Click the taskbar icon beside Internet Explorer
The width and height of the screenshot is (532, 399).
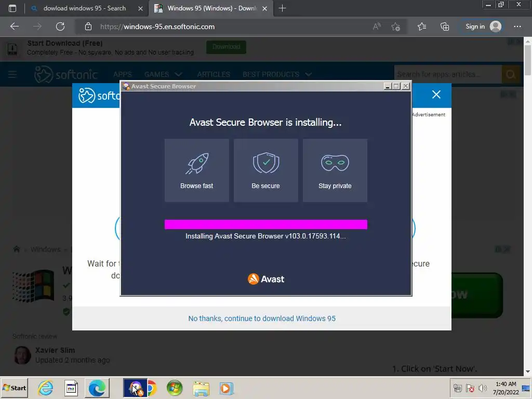71,388
